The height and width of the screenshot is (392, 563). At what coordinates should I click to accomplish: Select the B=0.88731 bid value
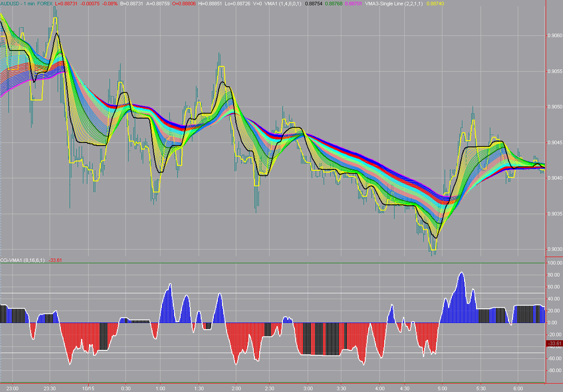pos(131,3)
